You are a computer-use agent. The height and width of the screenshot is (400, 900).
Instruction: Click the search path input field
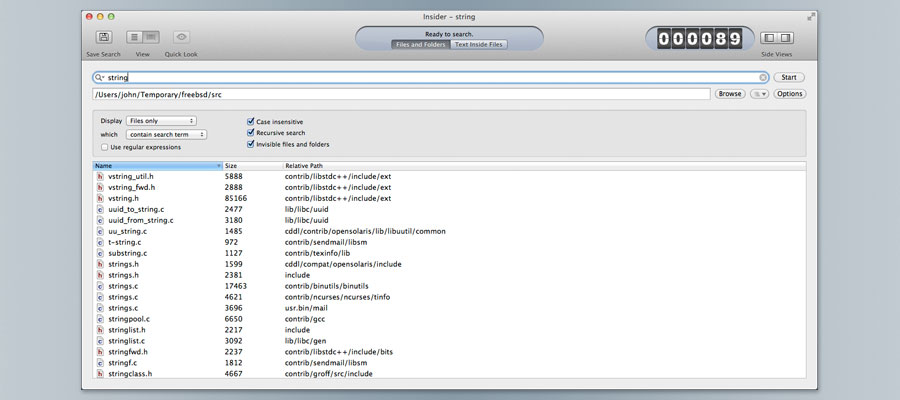coord(400,94)
